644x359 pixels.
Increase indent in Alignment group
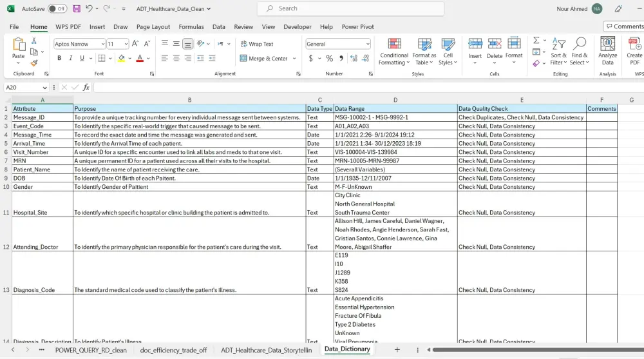tap(213, 59)
